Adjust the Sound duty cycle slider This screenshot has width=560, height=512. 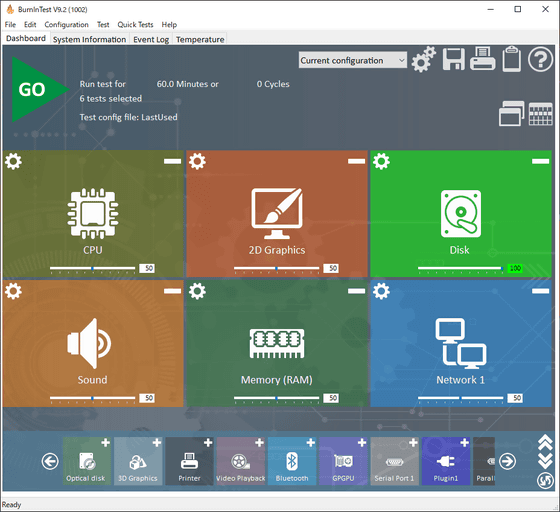point(92,398)
